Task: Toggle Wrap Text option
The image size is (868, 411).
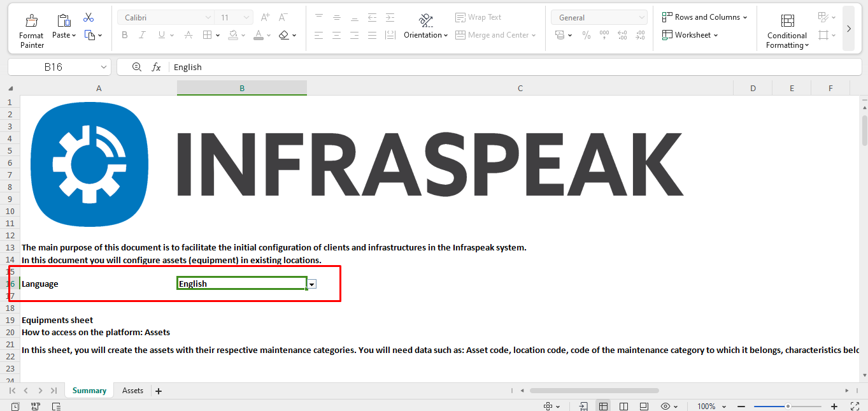Action: click(x=479, y=17)
